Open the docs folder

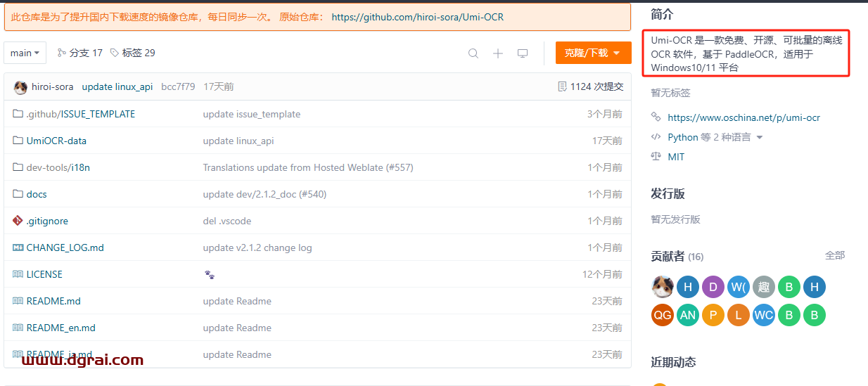[37, 194]
